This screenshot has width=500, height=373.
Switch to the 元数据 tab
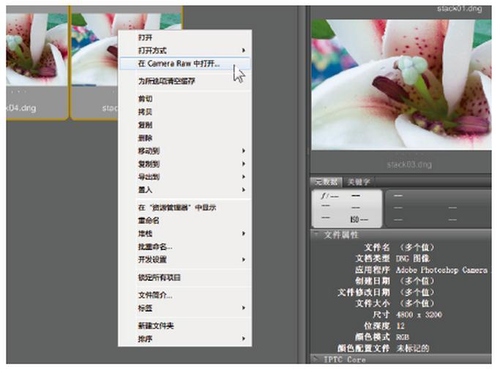pos(326,182)
